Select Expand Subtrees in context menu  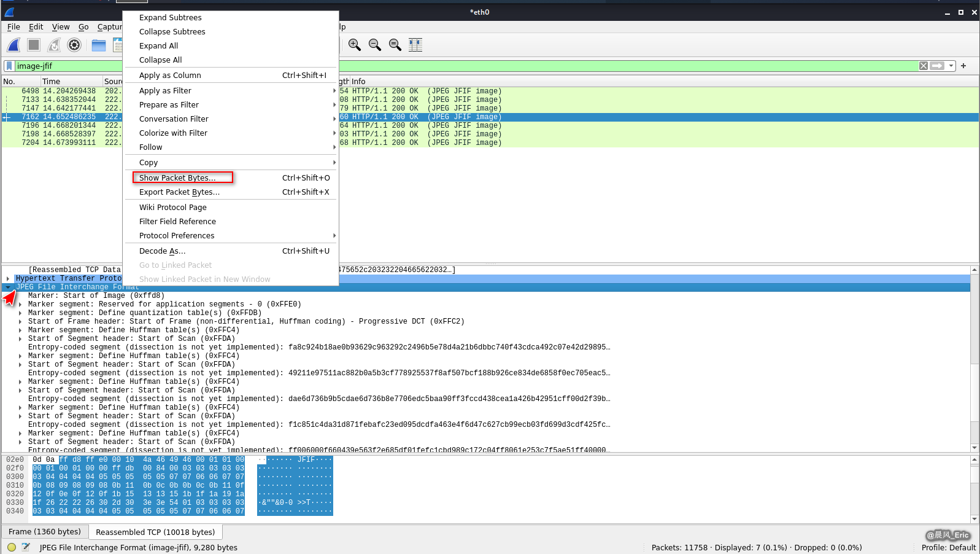[231, 17]
